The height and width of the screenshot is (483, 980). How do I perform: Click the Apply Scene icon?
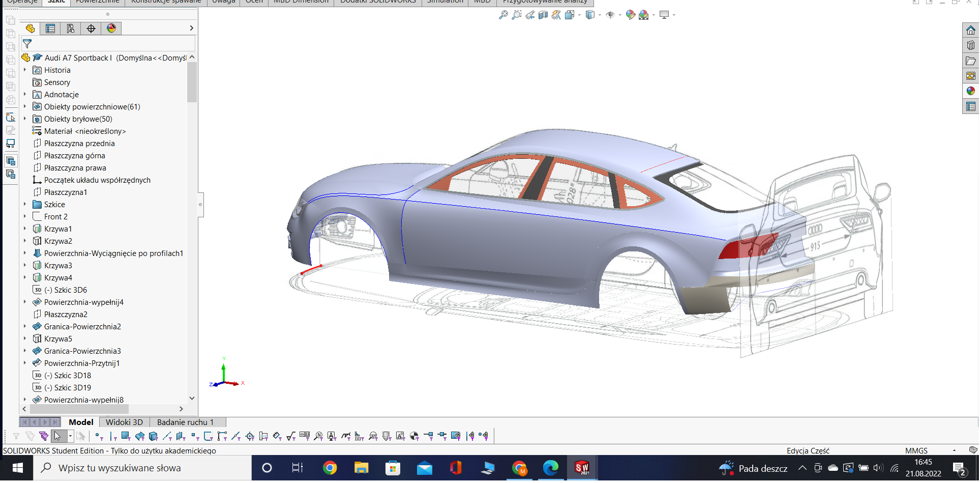644,15
